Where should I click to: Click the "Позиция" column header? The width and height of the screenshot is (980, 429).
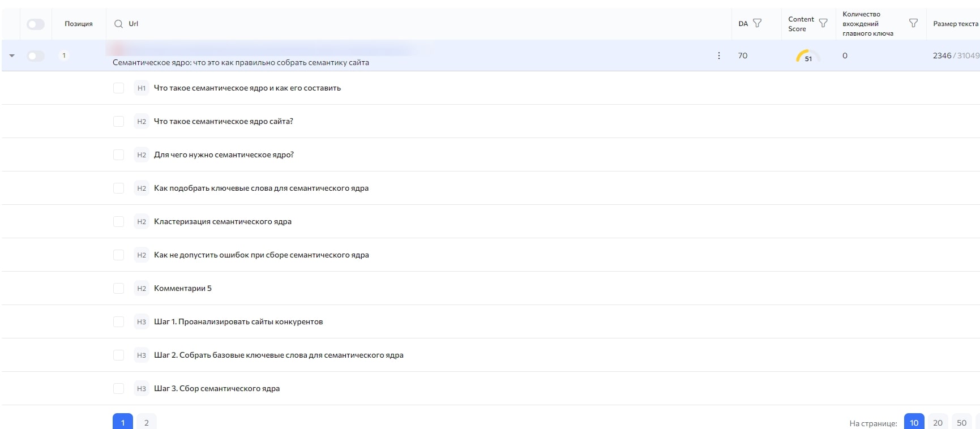pyautogui.click(x=79, y=24)
